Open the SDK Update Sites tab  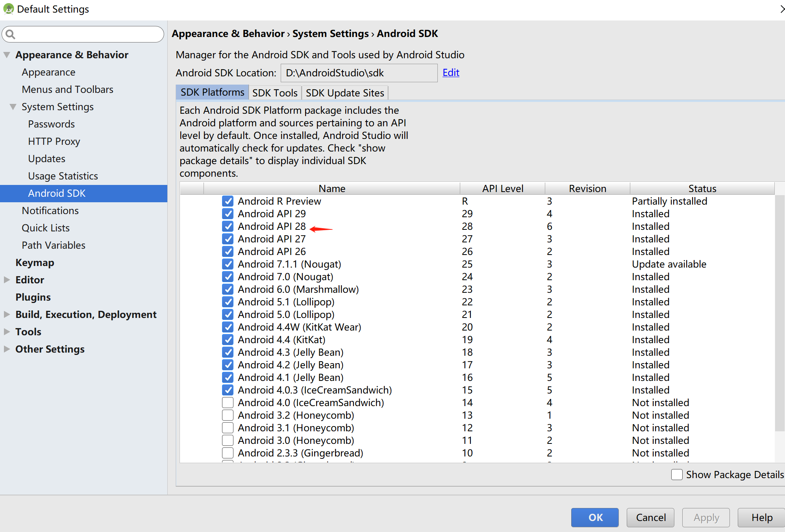(344, 92)
